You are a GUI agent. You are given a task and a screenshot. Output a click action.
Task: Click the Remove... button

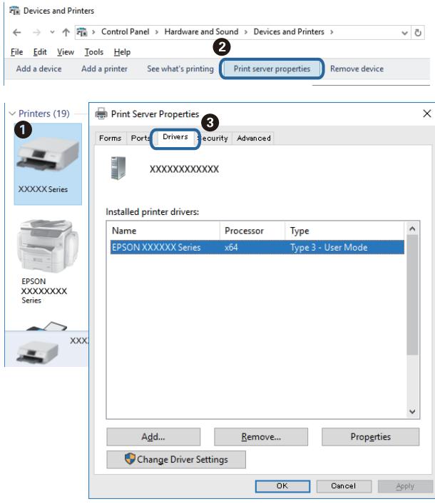[261, 437]
